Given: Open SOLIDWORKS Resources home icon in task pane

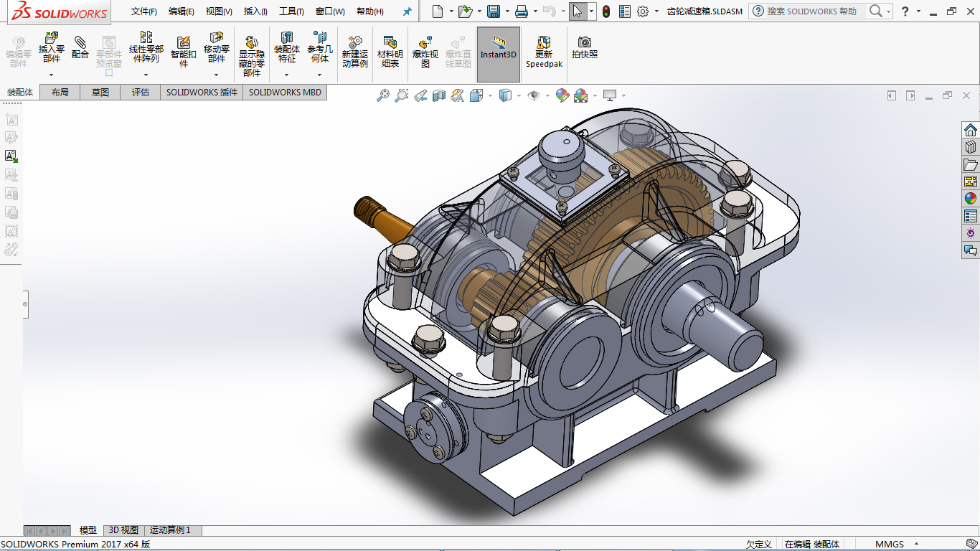Looking at the screenshot, I should [x=971, y=130].
